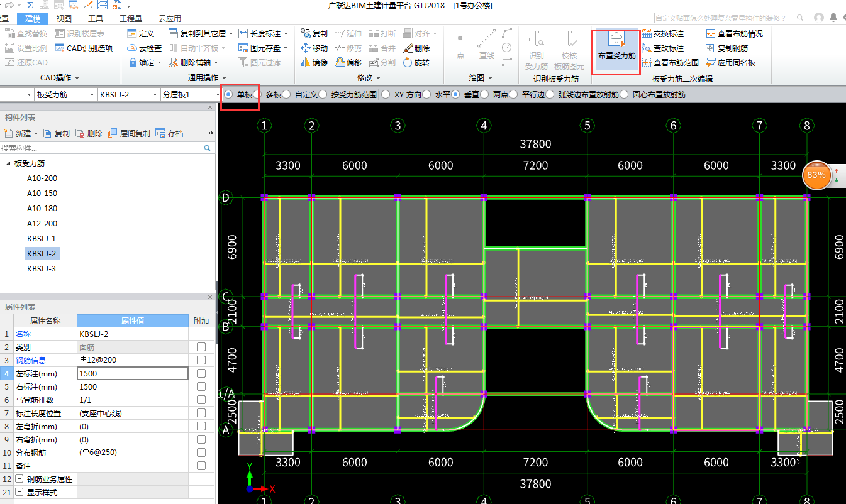The width and height of the screenshot is (846, 504).
Task: Select the 点 (Point) draw tool
Action: point(460,45)
